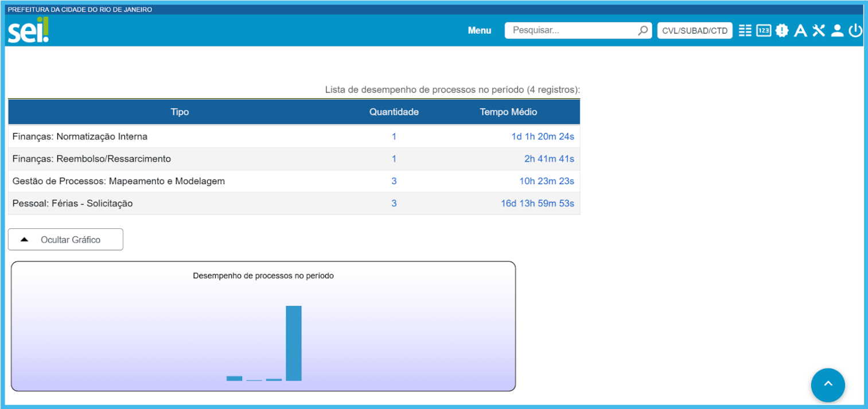Screen dimensions: 868x409
Task: Open the user profile icon
Action: [837, 31]
